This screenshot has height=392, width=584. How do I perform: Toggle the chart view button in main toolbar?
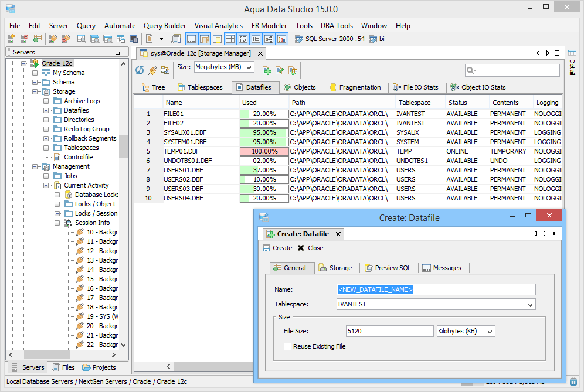click(281, 39)
